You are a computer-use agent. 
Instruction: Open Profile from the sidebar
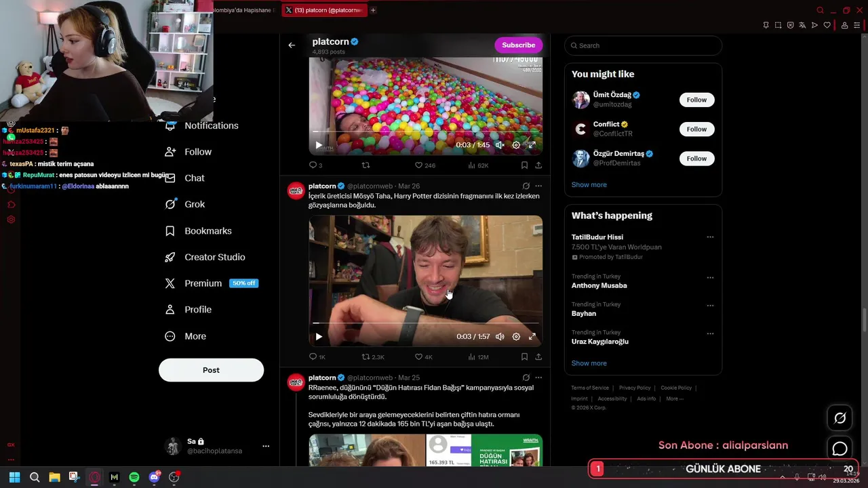click(188, 309)
